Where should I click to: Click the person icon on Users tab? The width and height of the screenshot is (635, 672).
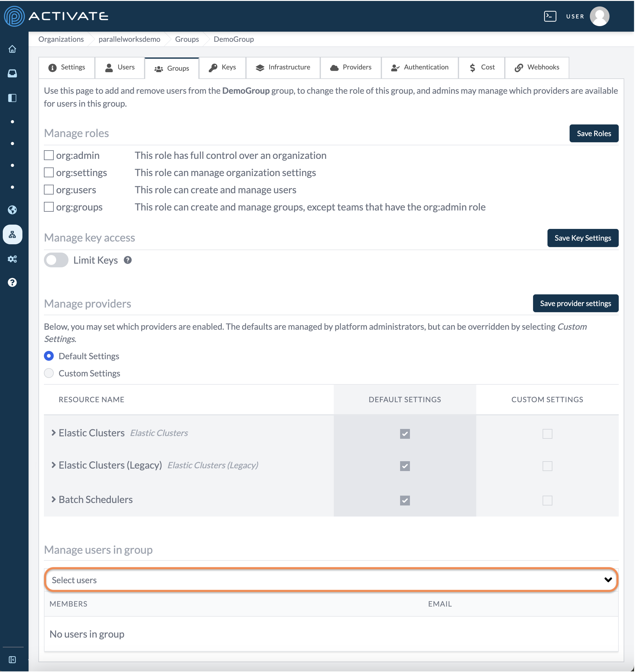coord(109,68)
